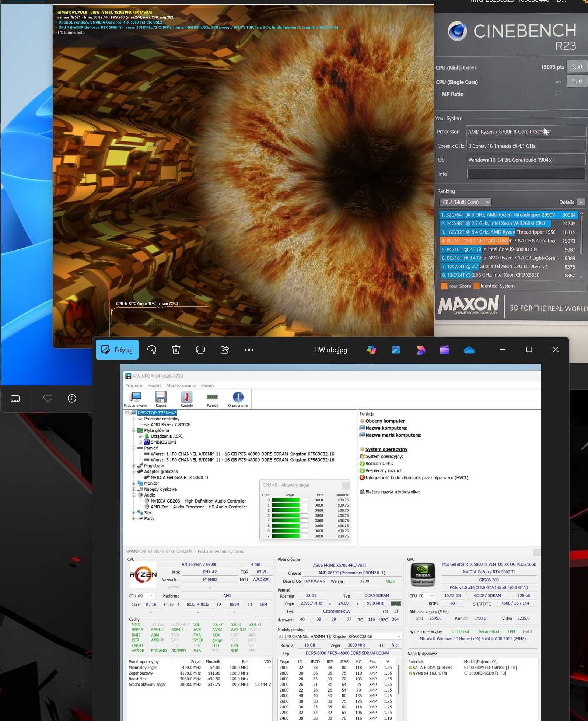Open file info icon in background window

click(72, 398)
